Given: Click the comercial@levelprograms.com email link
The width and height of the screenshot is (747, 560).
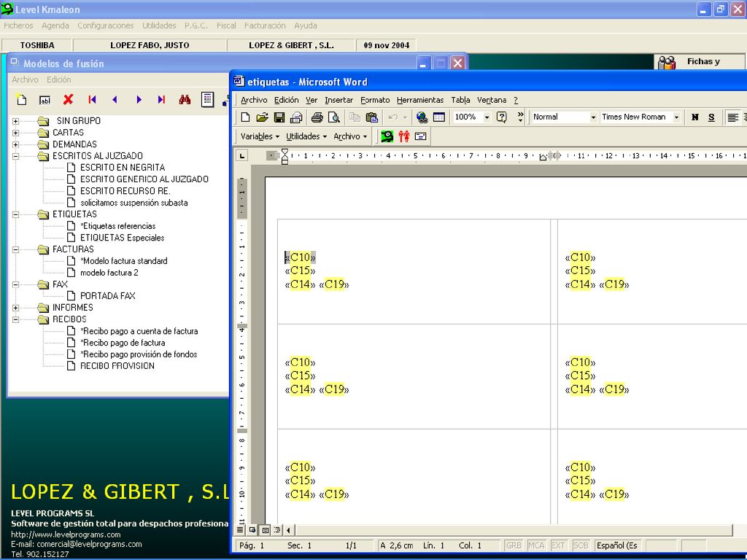Looking at the screenshot, I should [89, 544].
